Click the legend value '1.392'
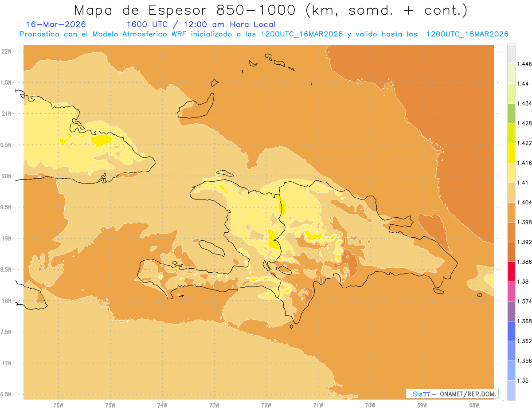This screenshot has width=532, height=411. point(524,242)
